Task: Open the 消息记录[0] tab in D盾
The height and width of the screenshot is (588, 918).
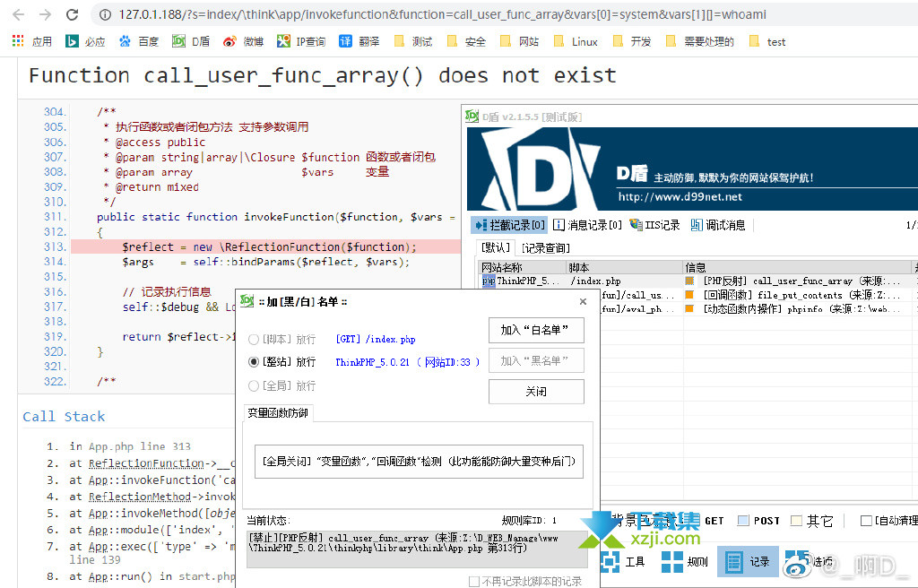Action: coord(587,225)
